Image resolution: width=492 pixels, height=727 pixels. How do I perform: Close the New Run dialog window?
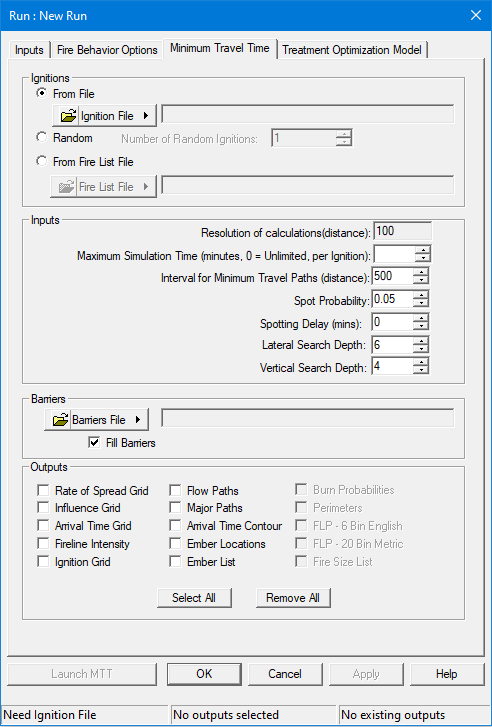pos(476,15)
